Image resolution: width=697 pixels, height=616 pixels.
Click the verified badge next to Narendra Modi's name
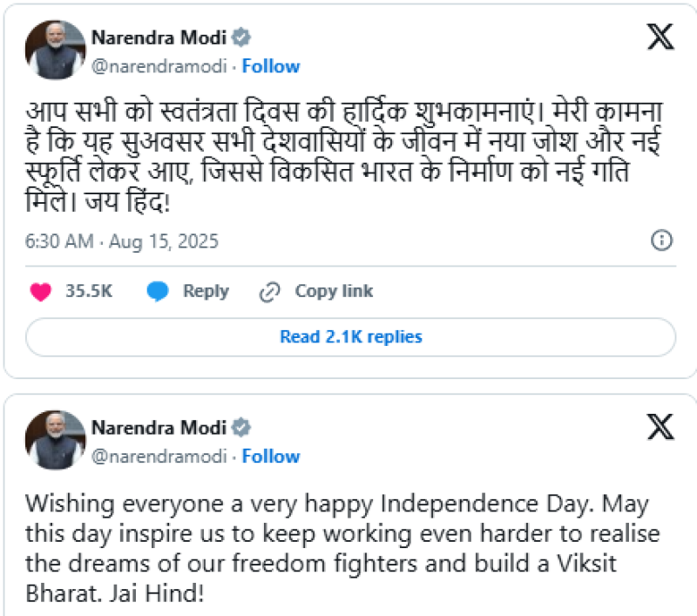coord(241,37)
